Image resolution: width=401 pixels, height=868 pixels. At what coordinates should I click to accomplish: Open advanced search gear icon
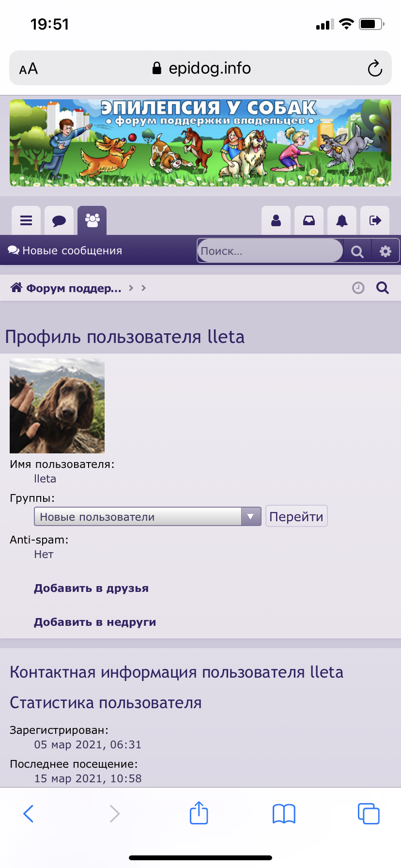tap(386, 251)
